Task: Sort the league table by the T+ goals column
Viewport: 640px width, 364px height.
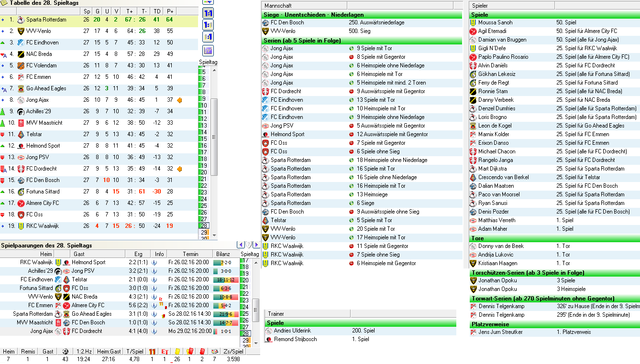Action: pos(130,11)
